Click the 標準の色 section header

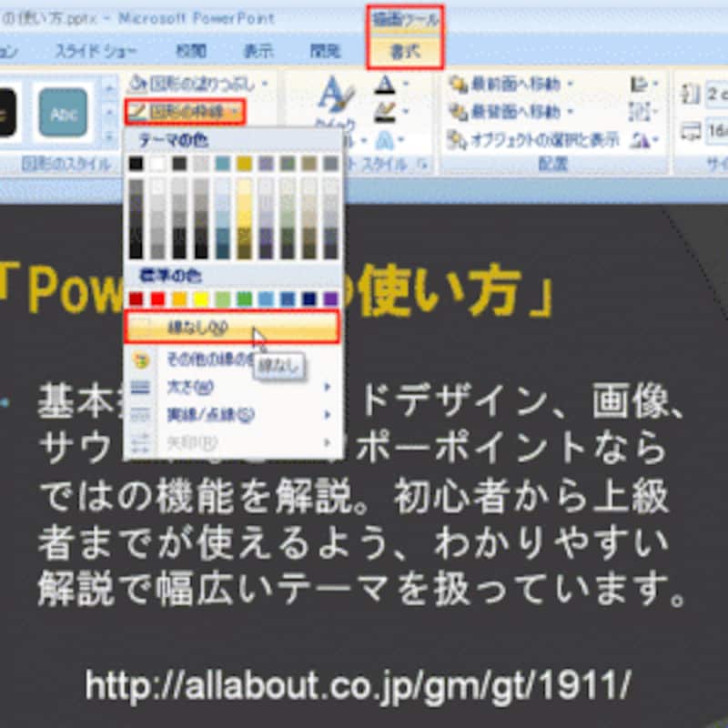tap(170, 277)
